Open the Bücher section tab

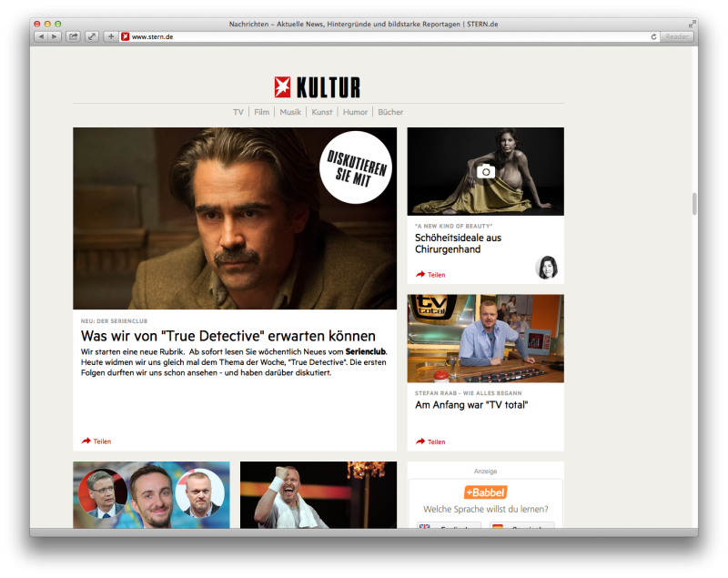[x=390, y=112]
